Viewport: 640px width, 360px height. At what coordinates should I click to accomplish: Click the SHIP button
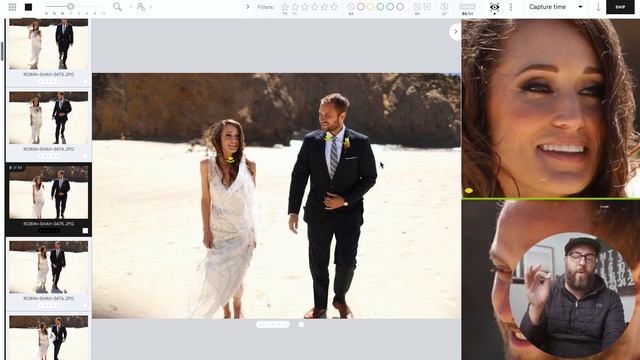pos(620,7)
